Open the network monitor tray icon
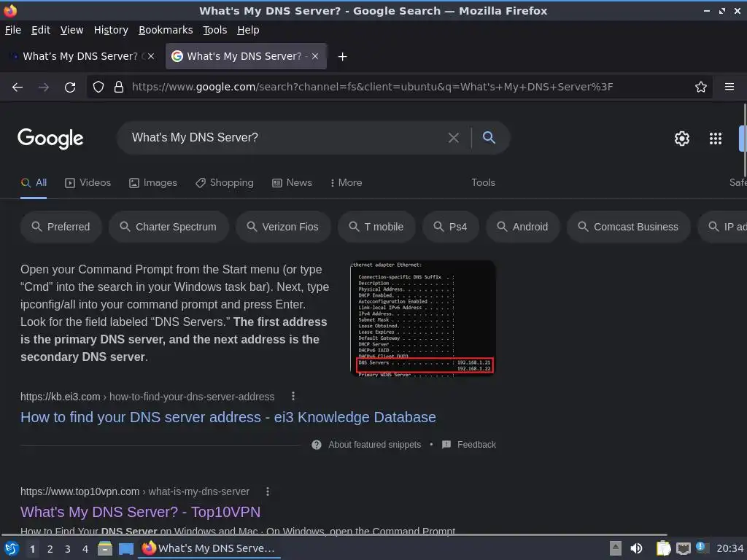 [684, 549]
